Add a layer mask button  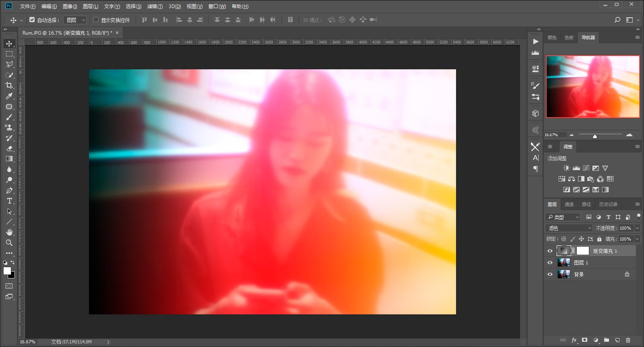pos(585,340)
